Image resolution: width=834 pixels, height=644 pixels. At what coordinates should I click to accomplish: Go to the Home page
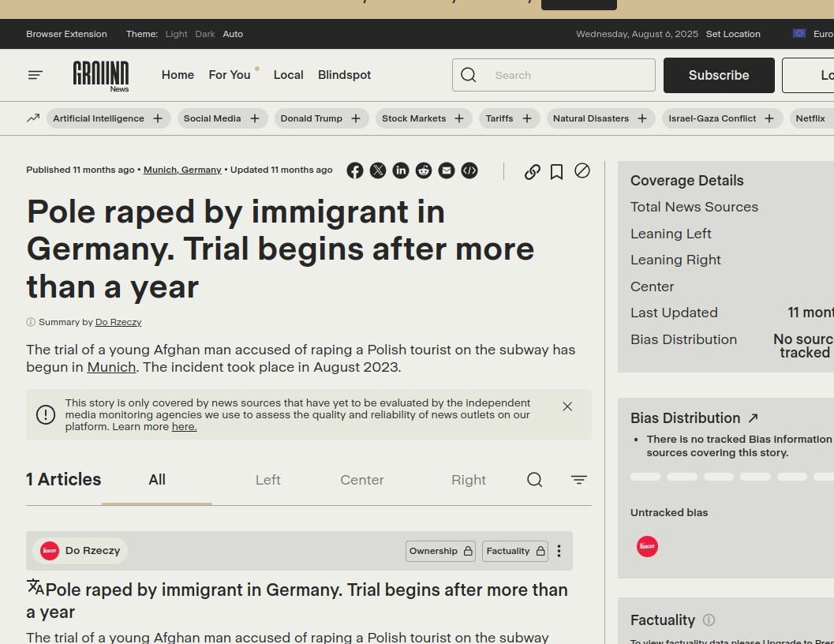click(x=178, y=75)
